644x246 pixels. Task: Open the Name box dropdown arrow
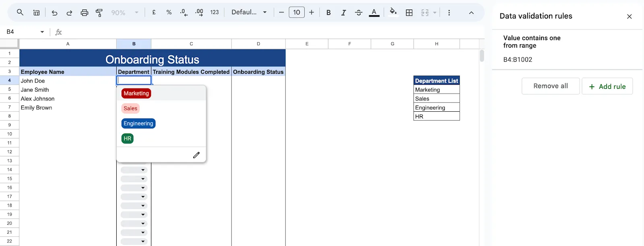click(x=42, y=32)
